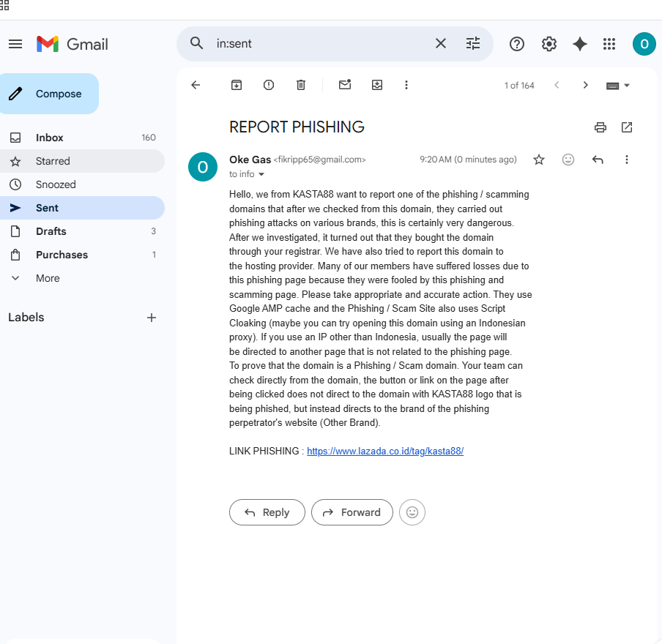Move email to another folder
Screen dimensions: 662x644
click(377, 85)
